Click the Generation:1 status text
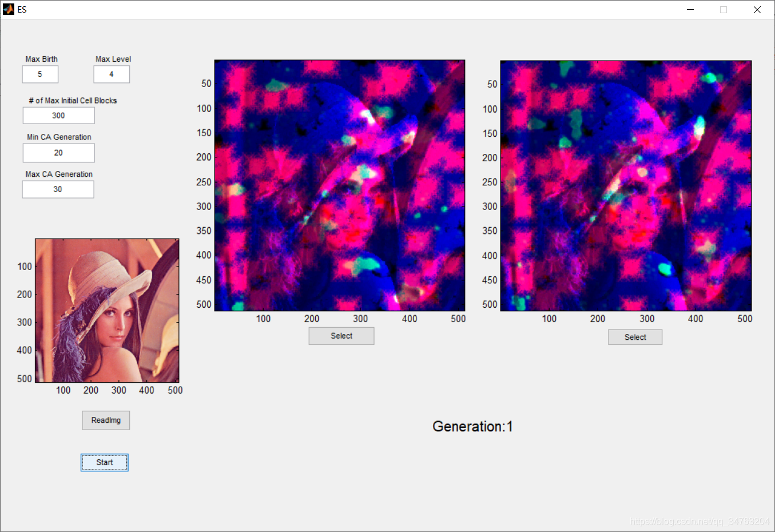Viewport: 775px width, 532px height. (x=472, y=426)
